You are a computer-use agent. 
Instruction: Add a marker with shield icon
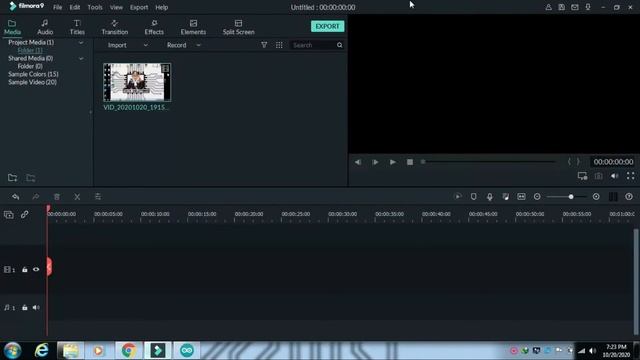pos(473,197)
